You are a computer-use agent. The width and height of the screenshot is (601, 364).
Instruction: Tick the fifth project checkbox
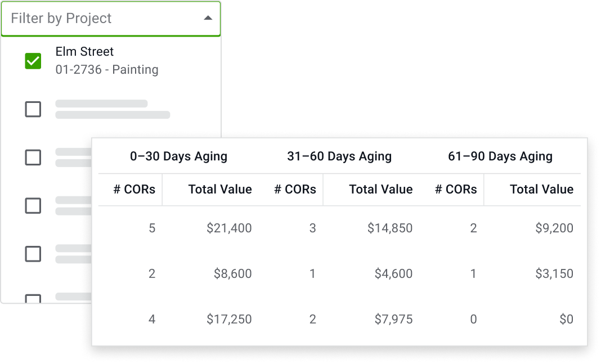[33, 254]
